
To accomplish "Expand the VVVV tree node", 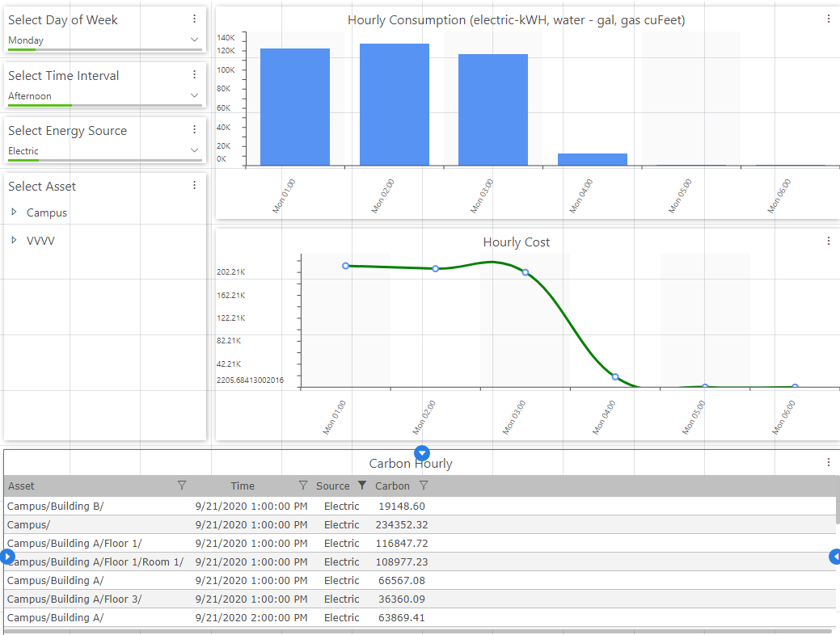I will click(x=14, y=240).
